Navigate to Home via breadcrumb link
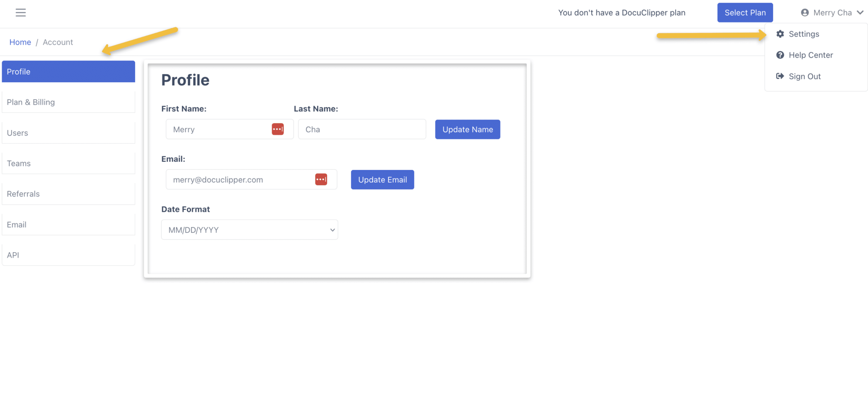 (x=20, y=42)
